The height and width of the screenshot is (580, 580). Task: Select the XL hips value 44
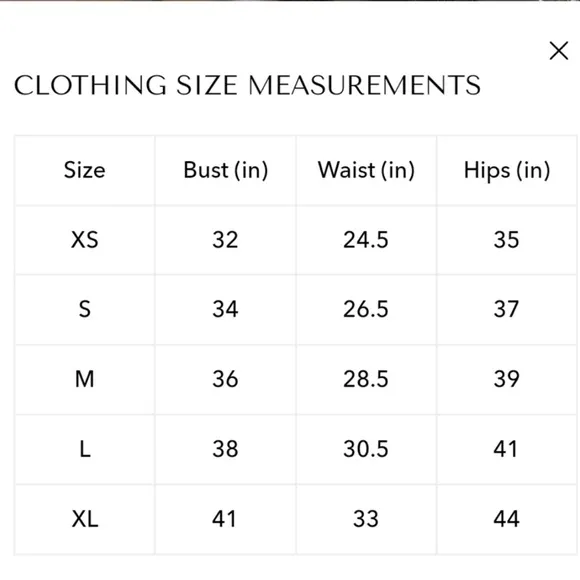point(506,519)
